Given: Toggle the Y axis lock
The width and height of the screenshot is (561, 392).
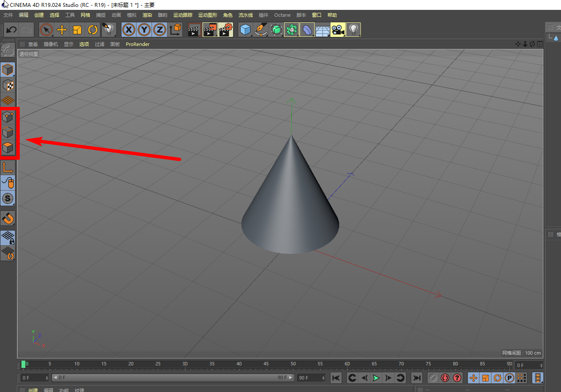Looking at the screenshot, I should tap(144, 30).
